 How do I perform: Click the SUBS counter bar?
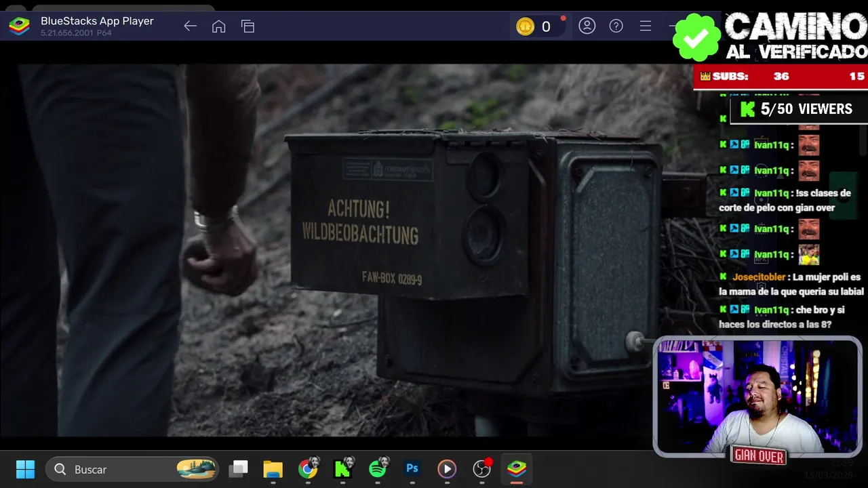pyautogui.click(x=781, y=77)
